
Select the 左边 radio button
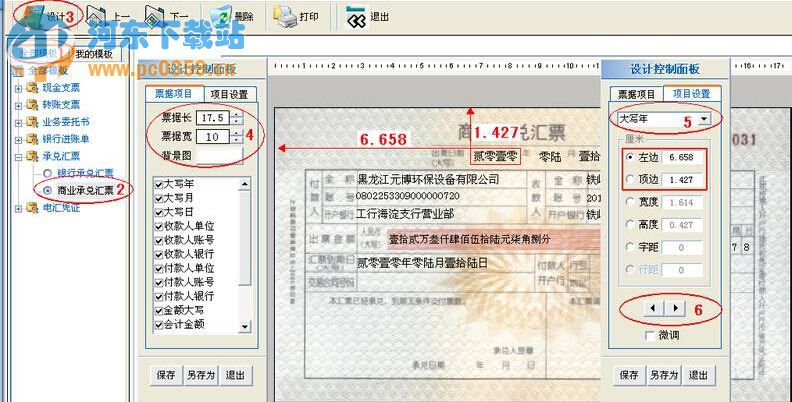coord(629,158)
